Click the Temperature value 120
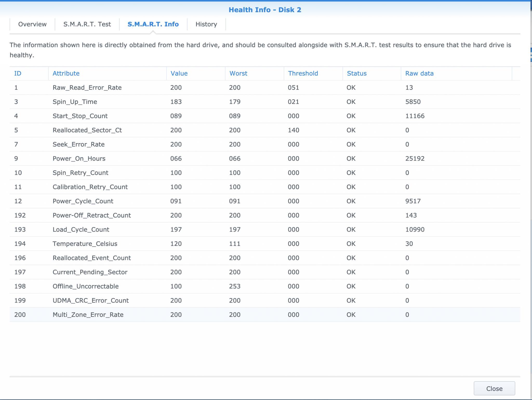 (x=176, y=244)
